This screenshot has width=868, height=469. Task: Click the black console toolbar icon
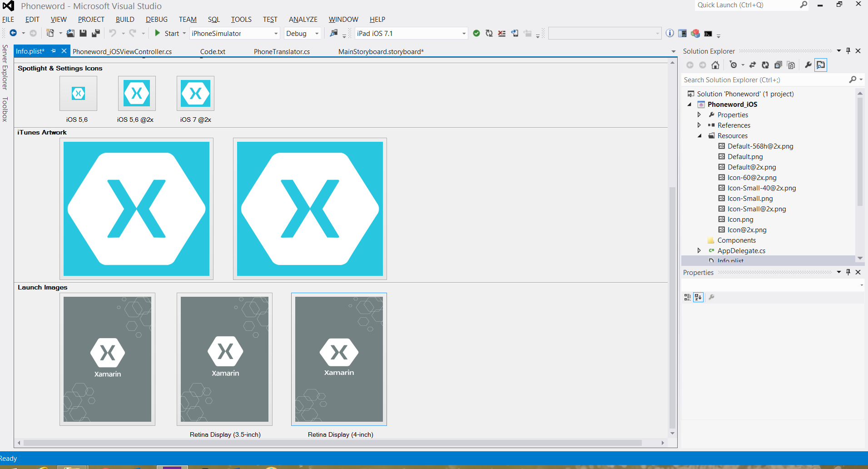[x=708, y=34]
